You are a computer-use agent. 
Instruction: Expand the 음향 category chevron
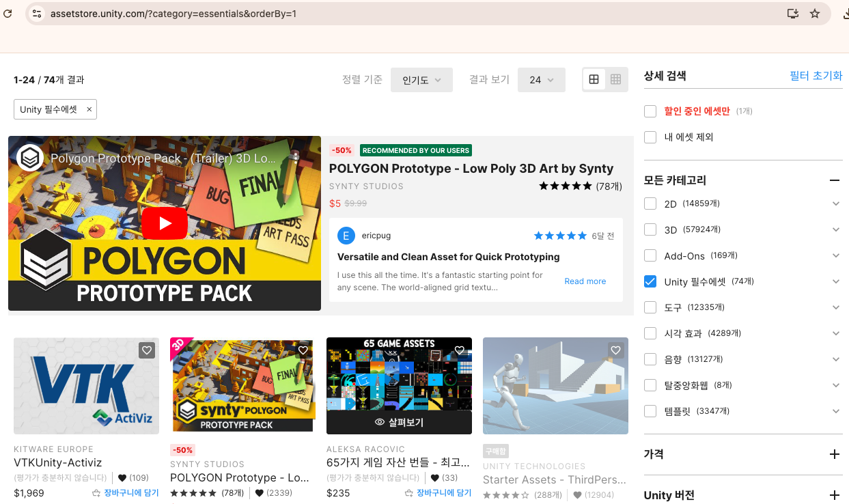(836, 359)
